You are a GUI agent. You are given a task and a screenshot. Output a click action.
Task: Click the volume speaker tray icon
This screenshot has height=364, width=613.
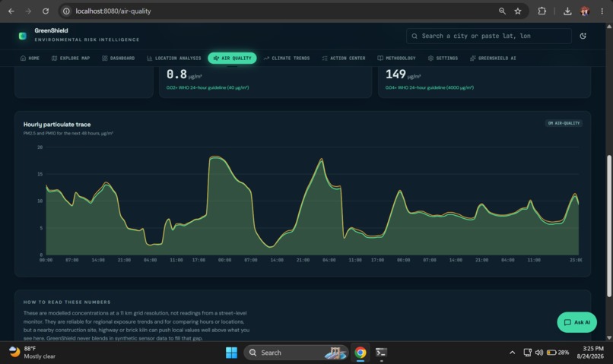coord(539,353)
